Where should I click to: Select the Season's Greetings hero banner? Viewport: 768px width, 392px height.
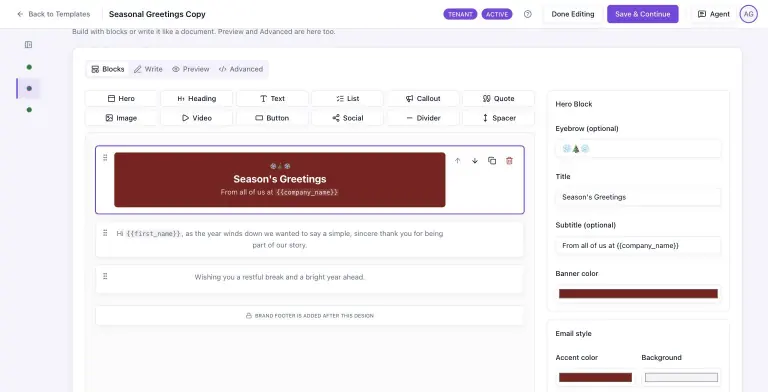point(280,180)
